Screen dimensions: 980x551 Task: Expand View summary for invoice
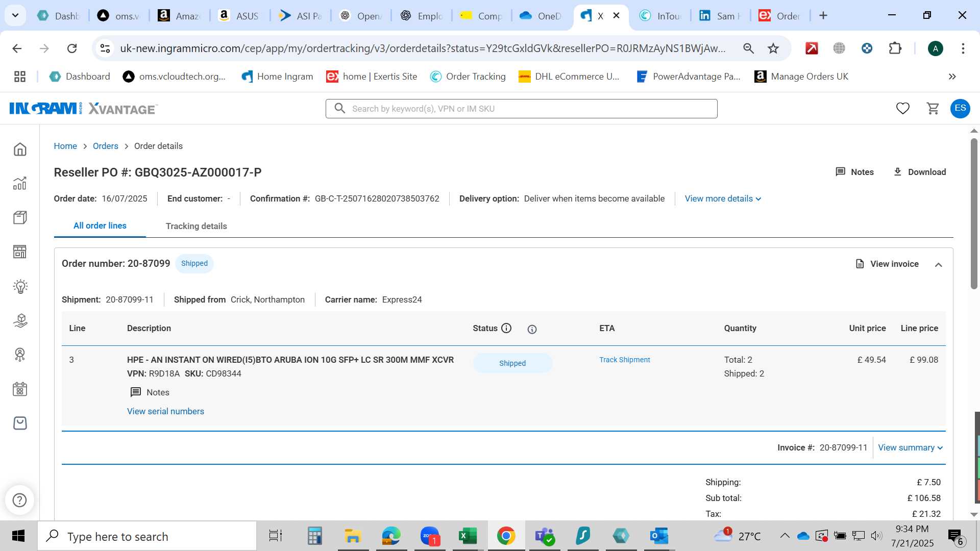pos(911,447)
